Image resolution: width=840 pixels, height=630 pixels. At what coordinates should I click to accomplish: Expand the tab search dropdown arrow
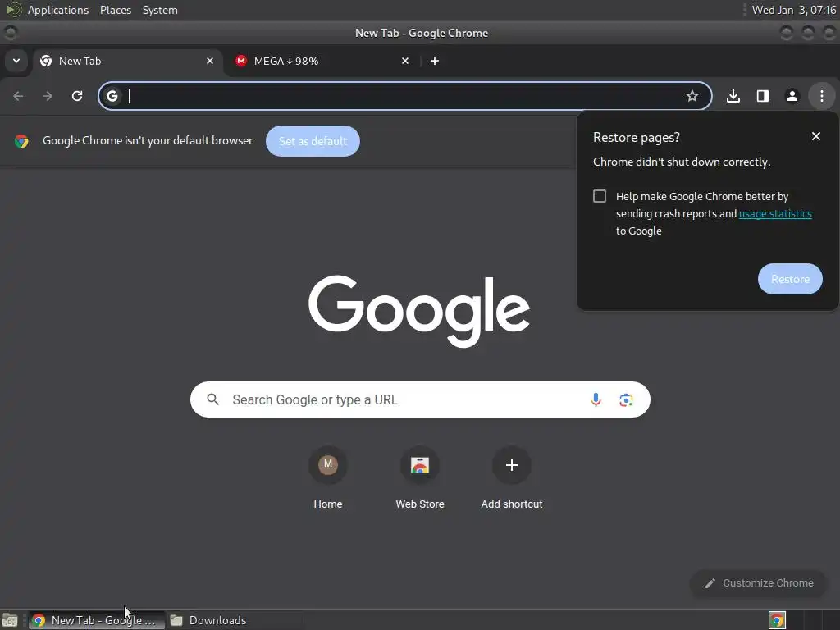16,61
